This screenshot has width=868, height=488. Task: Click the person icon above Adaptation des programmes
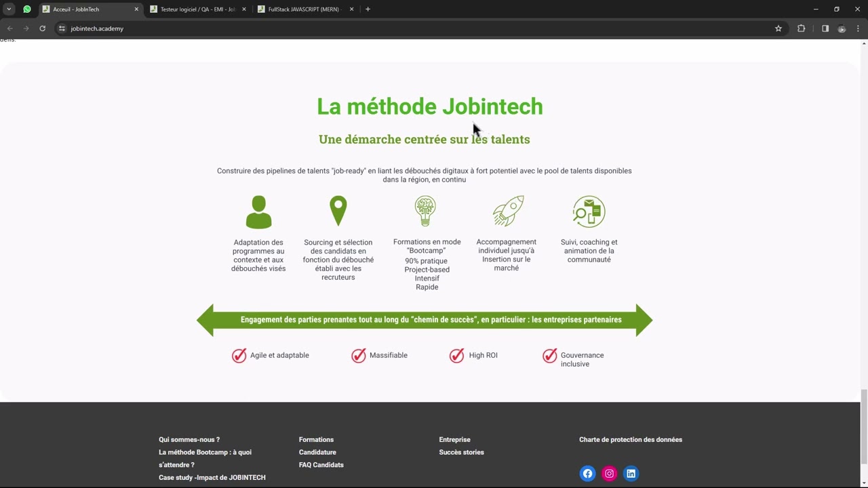pyautogui.click(x=258, y=212)
